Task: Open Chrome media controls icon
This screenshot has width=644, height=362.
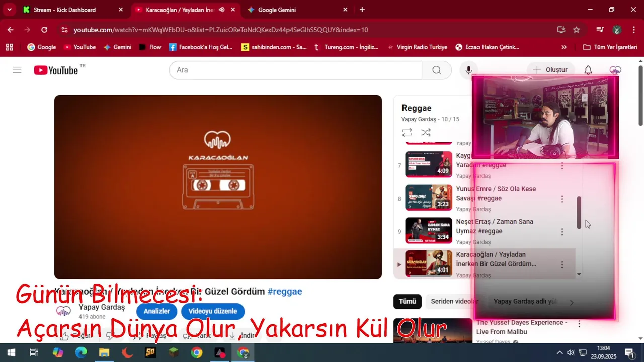Action: (600, 30)
